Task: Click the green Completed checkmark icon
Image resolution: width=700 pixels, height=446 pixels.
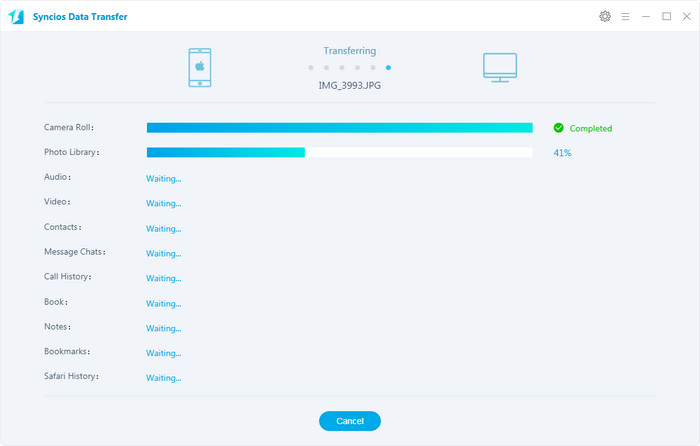Action: pos(558,128)
